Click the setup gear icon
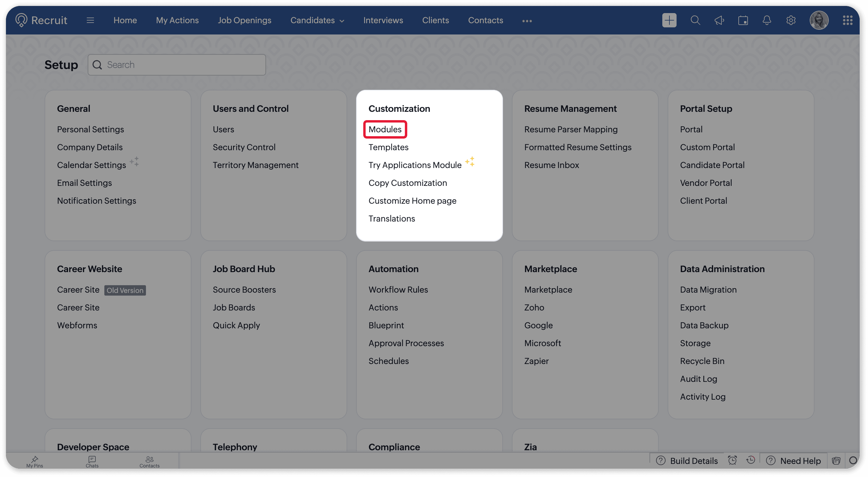The width and height of the screenshot is (868, 477). tap(791, 20)
